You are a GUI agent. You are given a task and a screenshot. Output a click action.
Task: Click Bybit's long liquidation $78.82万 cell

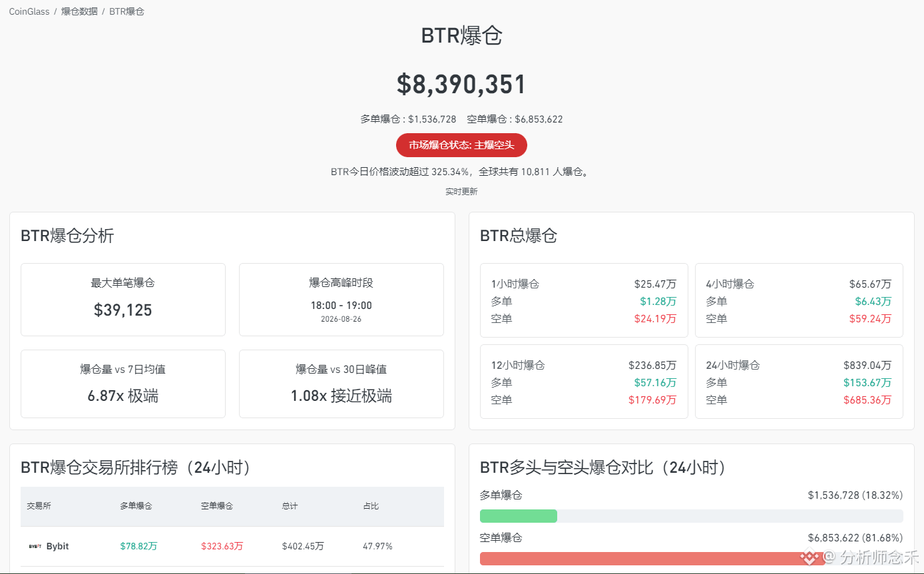click(x=138, y=546)
